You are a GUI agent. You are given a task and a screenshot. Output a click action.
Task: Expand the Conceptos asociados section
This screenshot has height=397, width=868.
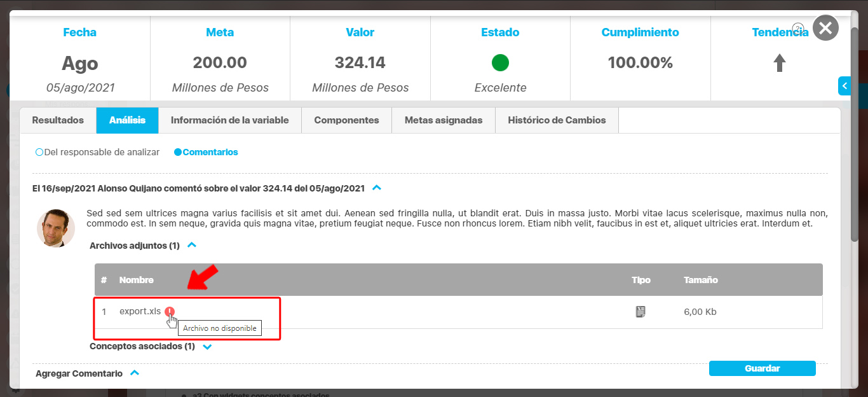click(207, 347)
